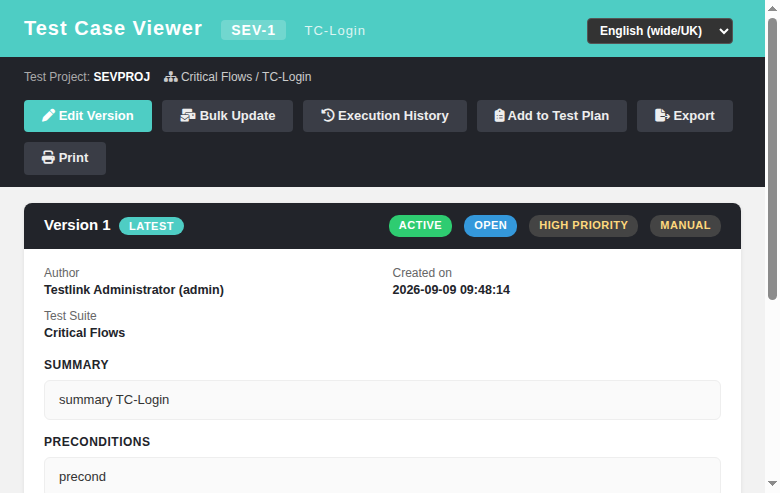Click the clipboard icon on Add to Test Plan
This screenshot has width=780, height=493.
click(499, 116)
